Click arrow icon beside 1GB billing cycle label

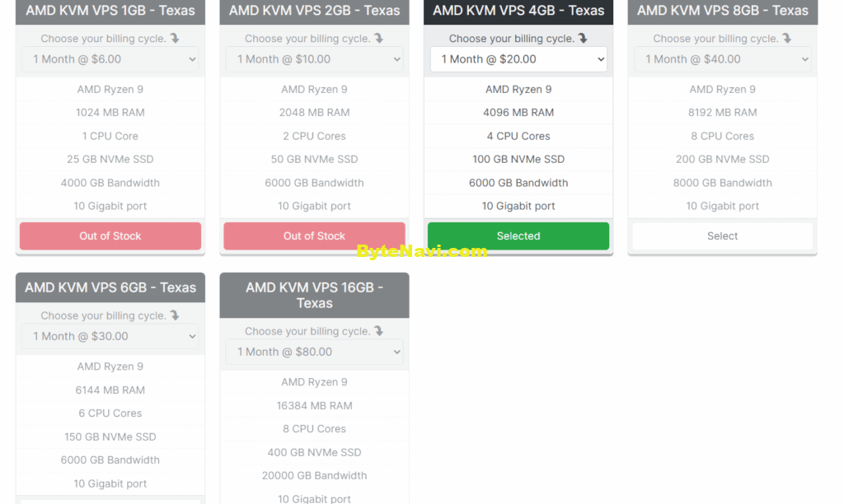click(x=175, y=38)
